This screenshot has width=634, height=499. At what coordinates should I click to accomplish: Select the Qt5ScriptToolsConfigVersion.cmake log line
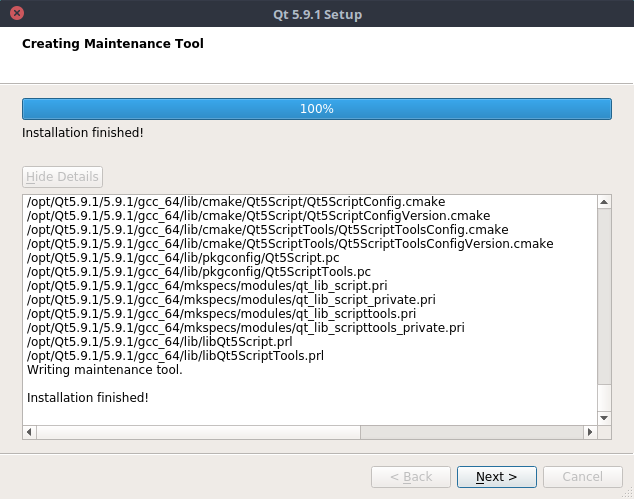point(290,244)
